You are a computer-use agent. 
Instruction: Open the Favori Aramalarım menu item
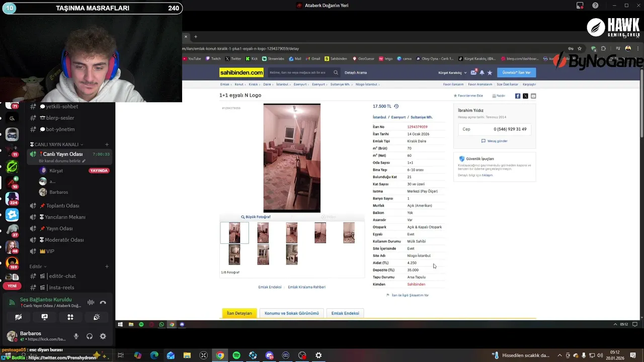(x=480, y=84)
